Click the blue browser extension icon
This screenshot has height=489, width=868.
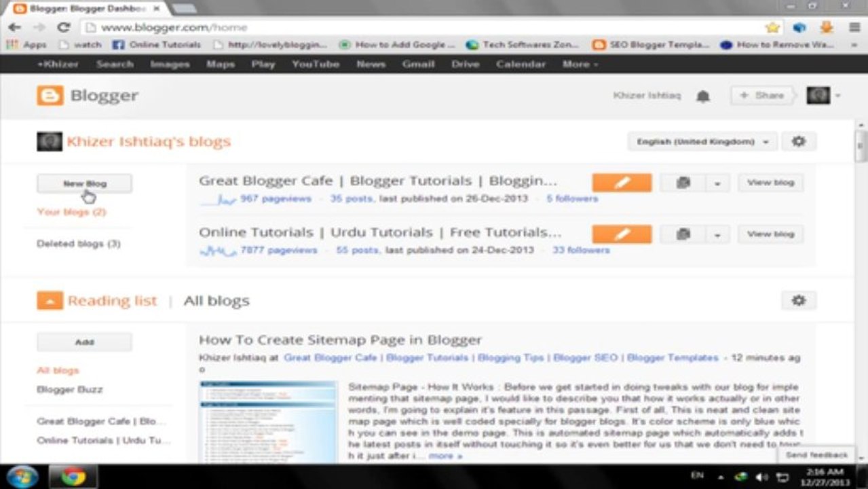tap(799, 27)
